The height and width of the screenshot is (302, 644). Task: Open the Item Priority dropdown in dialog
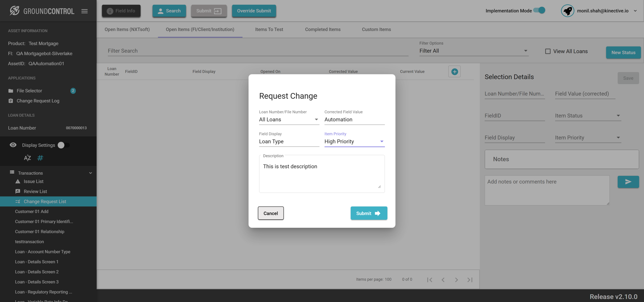[x=354, y=142]
